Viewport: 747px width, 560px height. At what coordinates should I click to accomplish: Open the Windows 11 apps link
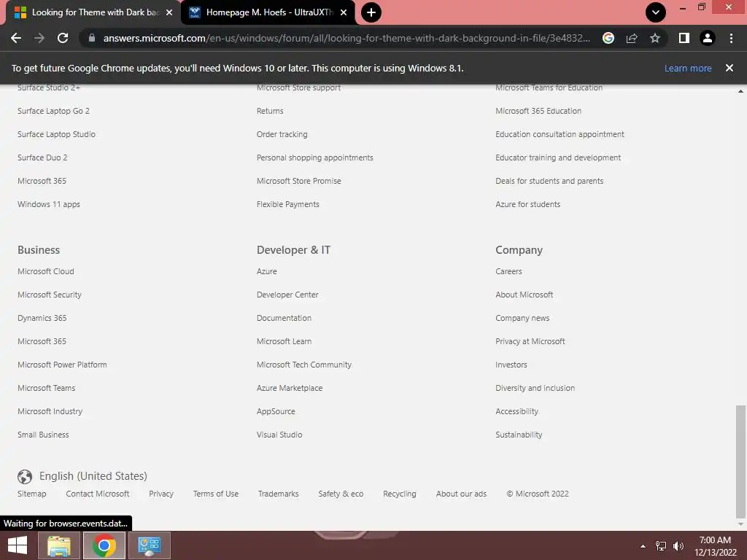[49, 204]
